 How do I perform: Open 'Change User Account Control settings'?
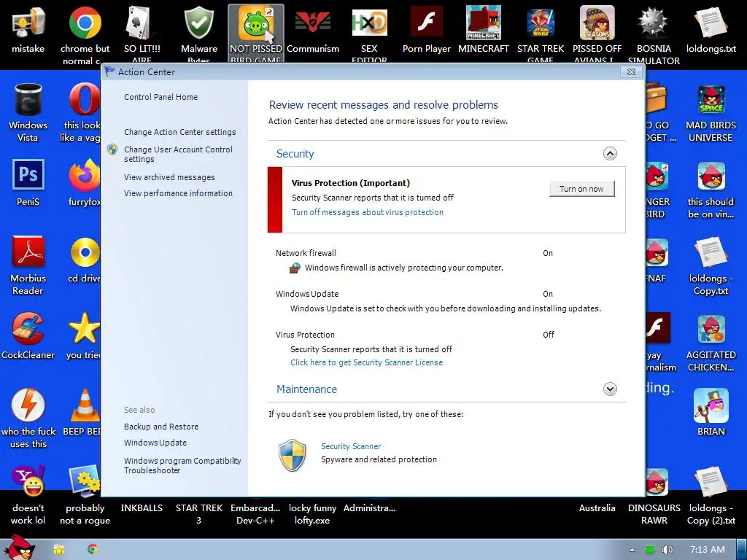click(x=178, y=154)
